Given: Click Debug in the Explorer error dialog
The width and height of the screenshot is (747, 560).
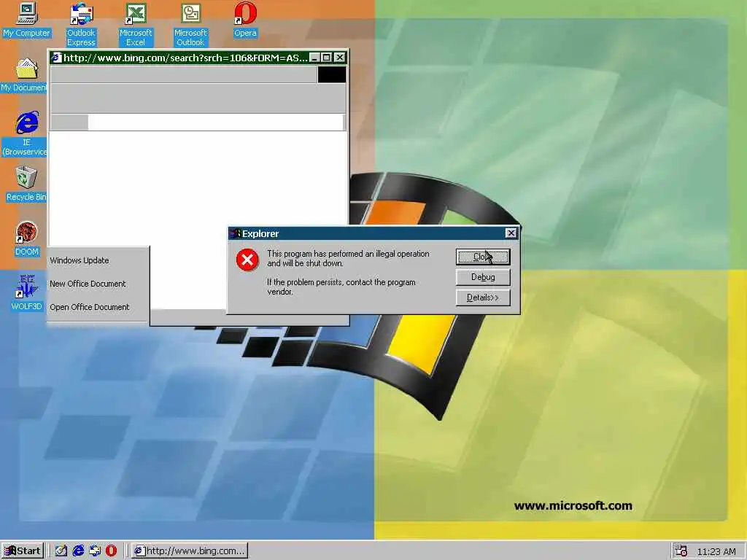Looking at the screenshot, I should pyautogui.click(x=483, y=277).
